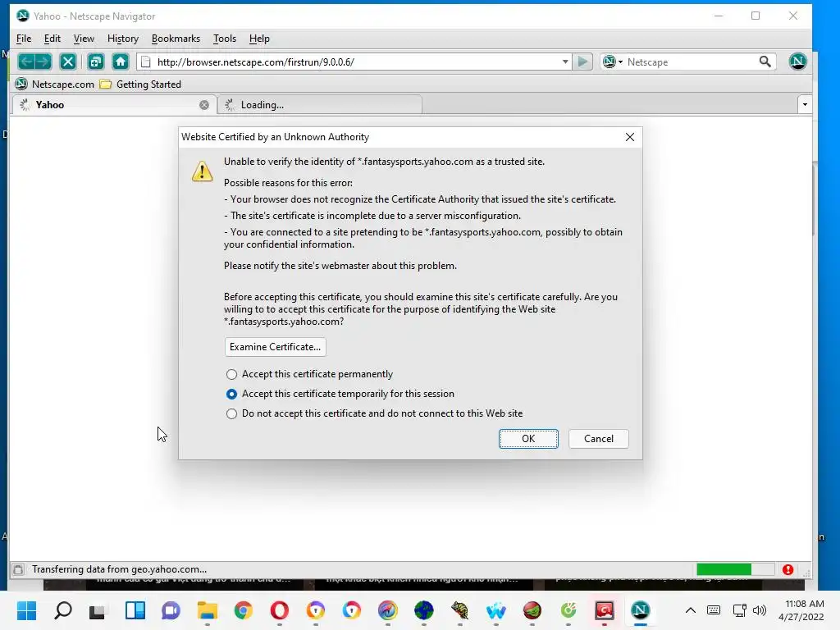
Task: Click the status bar security icon at left
Action: pyautogui.click(x=18, y=569)
